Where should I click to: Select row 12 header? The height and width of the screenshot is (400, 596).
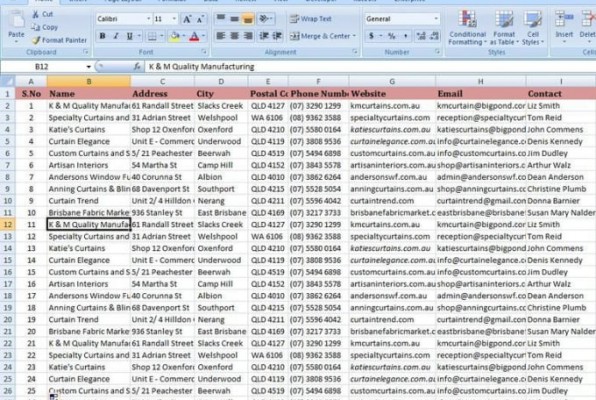pyautogui.click(x=8, y=224)
